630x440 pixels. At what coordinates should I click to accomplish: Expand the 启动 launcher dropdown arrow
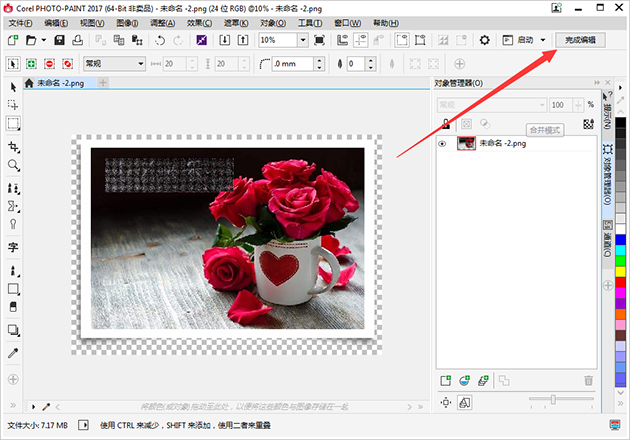543,40
